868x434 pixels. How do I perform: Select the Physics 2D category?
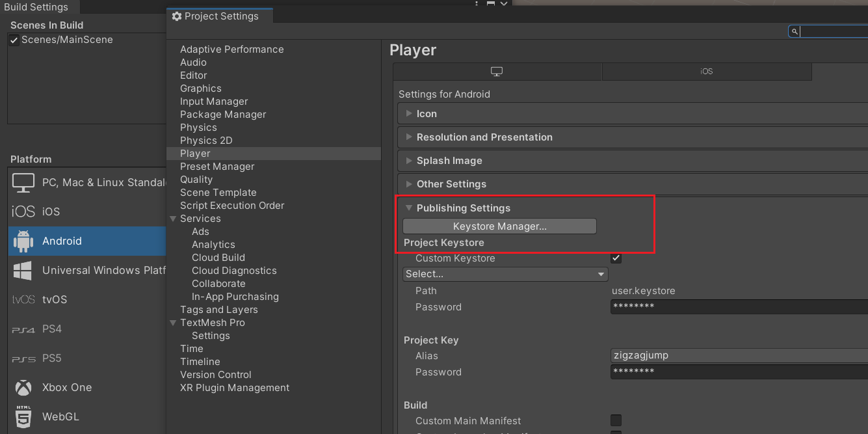coord(206,141)
